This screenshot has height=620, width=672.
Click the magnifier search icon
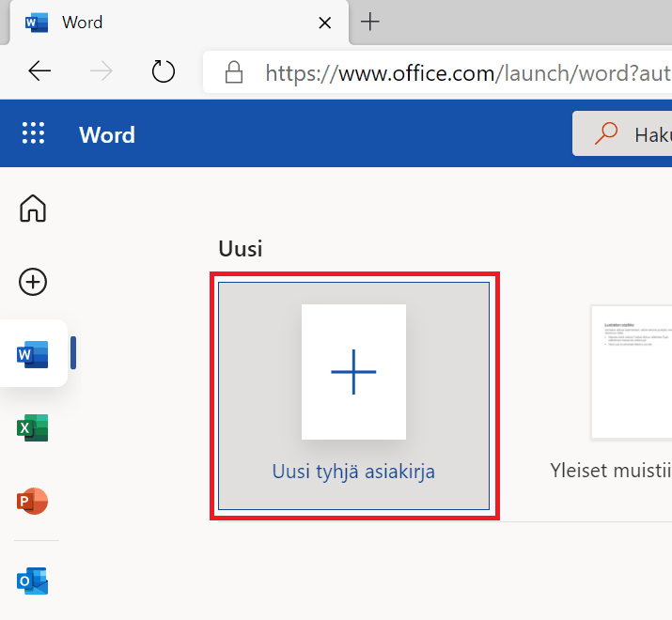[606, 133]
